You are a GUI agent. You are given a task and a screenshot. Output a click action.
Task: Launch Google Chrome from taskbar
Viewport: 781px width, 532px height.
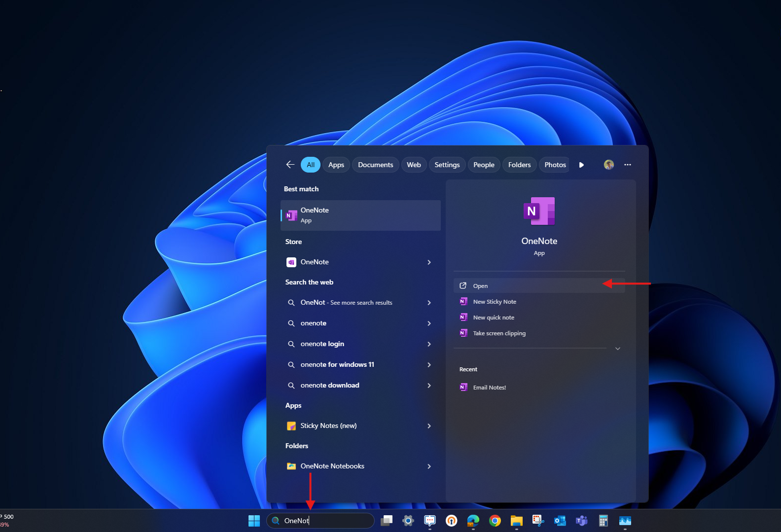[495, 521]
